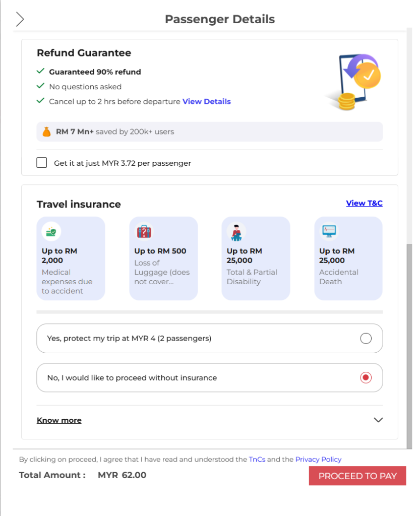Click the vertical page scrollbar thumb

pyautogui.click(x=409, y=346)
